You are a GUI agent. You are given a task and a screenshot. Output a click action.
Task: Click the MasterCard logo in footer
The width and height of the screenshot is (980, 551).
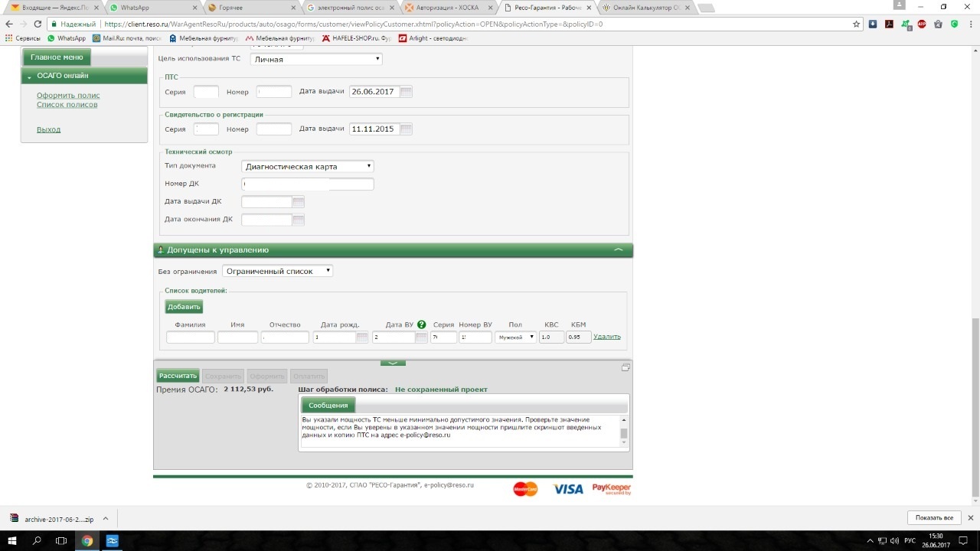point(526,489)
